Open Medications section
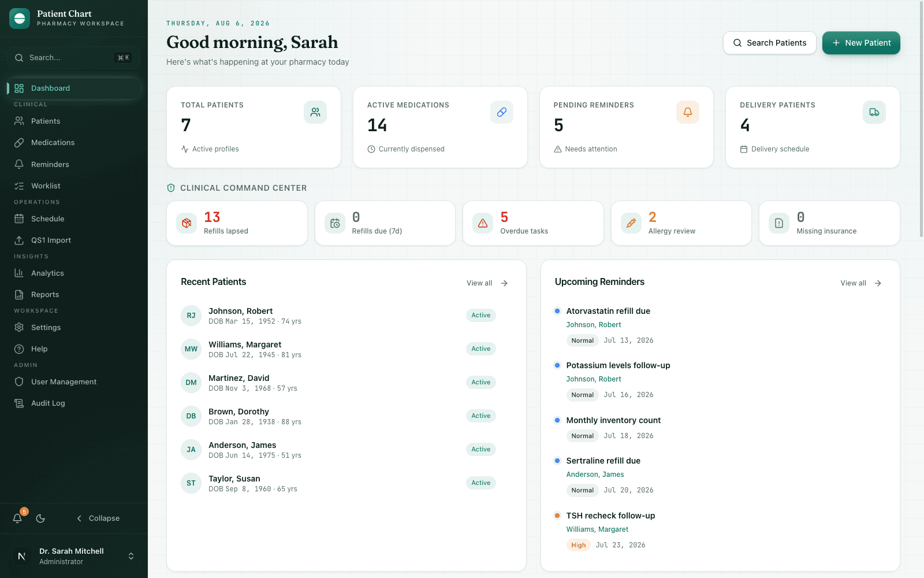The image size is (924, 578). point(74,143)
